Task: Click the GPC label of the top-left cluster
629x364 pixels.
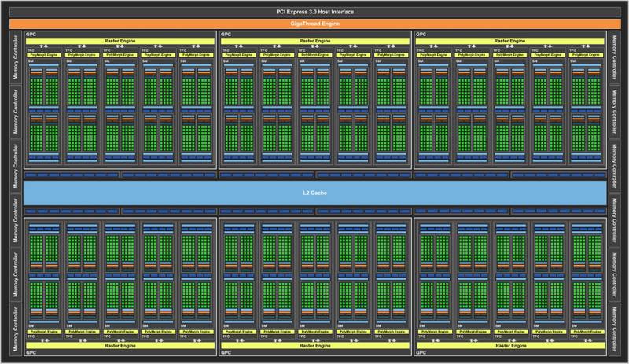Action: click(31, 35)
